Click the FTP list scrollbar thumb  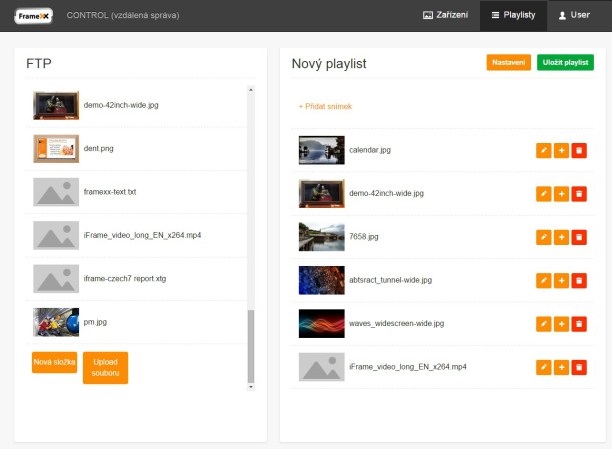pyautogui.click(x=251, y=346)
